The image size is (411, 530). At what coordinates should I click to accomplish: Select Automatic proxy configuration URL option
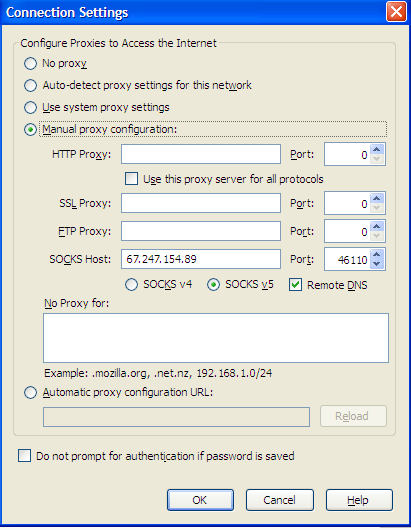[30, 393]
